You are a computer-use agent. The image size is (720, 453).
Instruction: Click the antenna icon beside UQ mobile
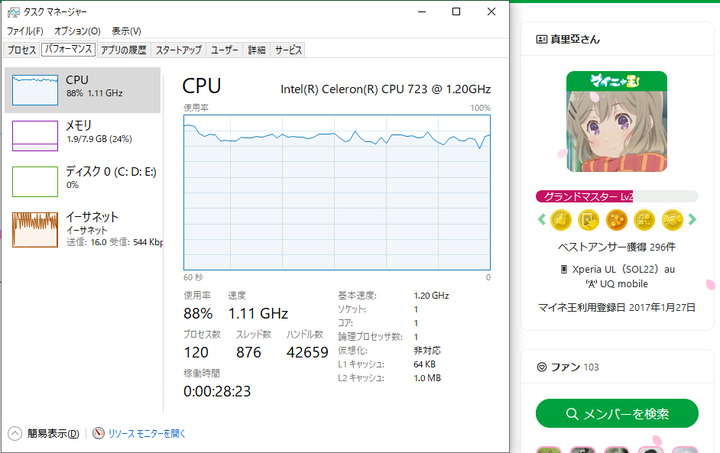click(591, 284)
